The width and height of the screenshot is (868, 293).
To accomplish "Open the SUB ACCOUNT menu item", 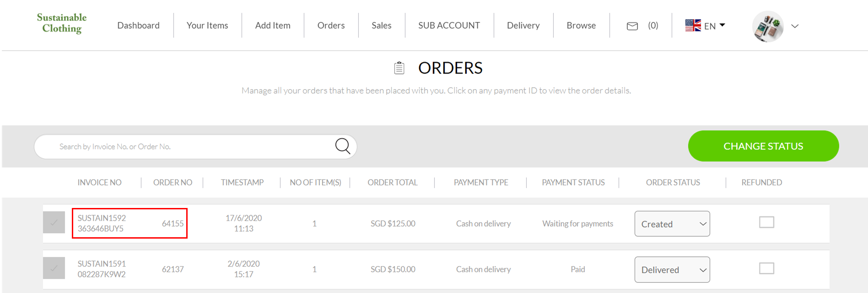I will 449,25.
